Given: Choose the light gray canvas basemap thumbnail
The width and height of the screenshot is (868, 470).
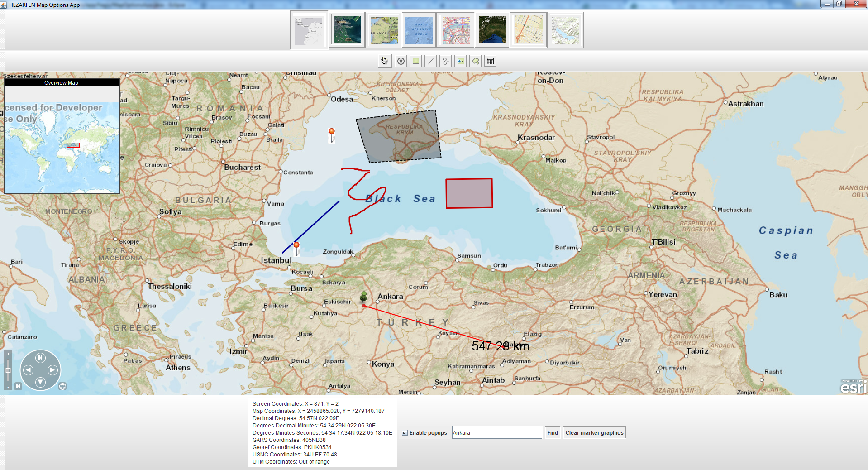Looking at the screenshot, I should tap(309, 30).
